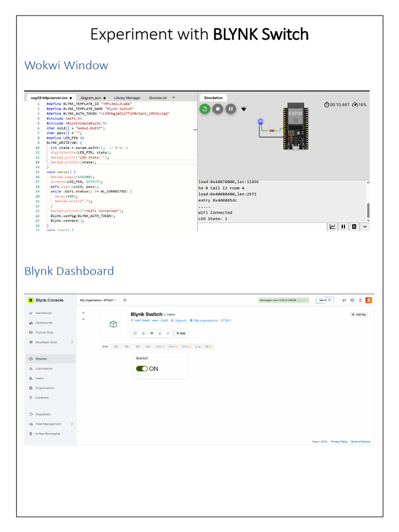Select the resistor component in the circuit
Screen dimensions: 399x532
coord(273,130)
